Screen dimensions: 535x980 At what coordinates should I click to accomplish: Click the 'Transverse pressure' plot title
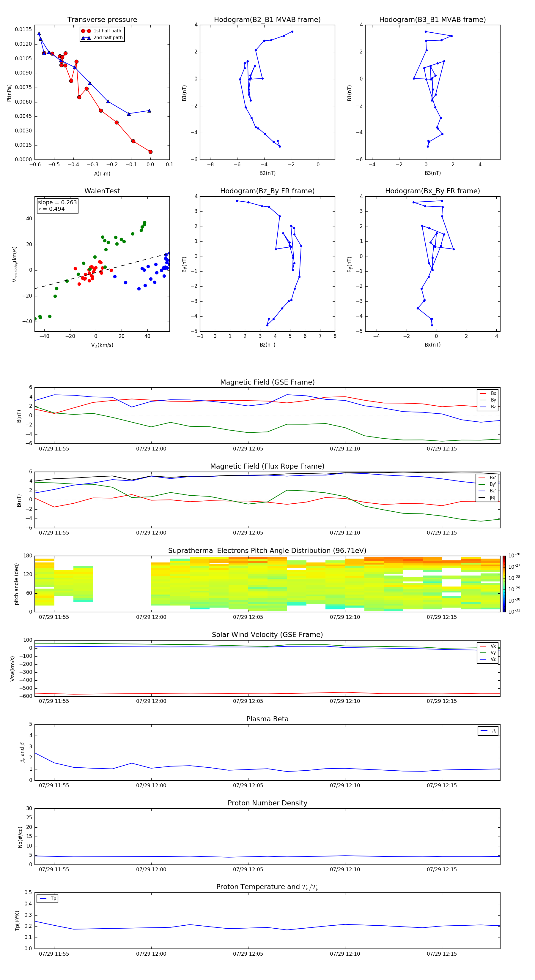(x=102, y=20)
